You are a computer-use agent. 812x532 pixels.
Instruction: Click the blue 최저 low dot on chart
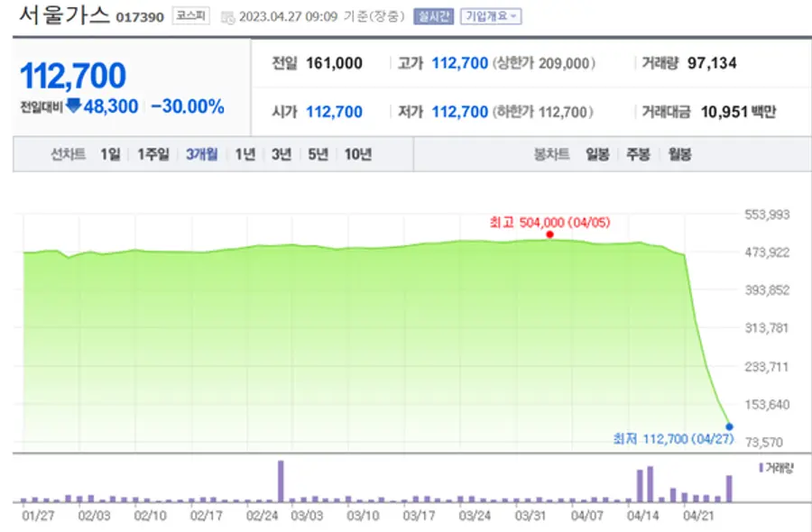tap(729, 427)
